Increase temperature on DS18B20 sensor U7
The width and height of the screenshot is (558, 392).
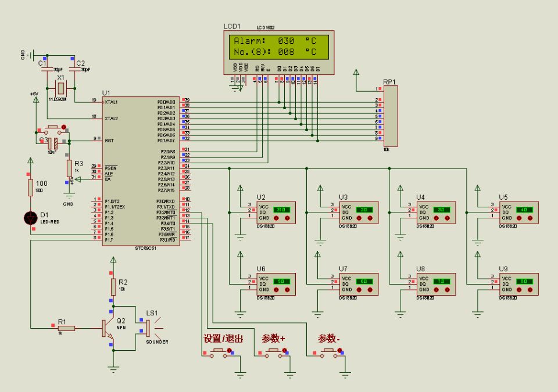pyautogui.click(x=370, y=290)
